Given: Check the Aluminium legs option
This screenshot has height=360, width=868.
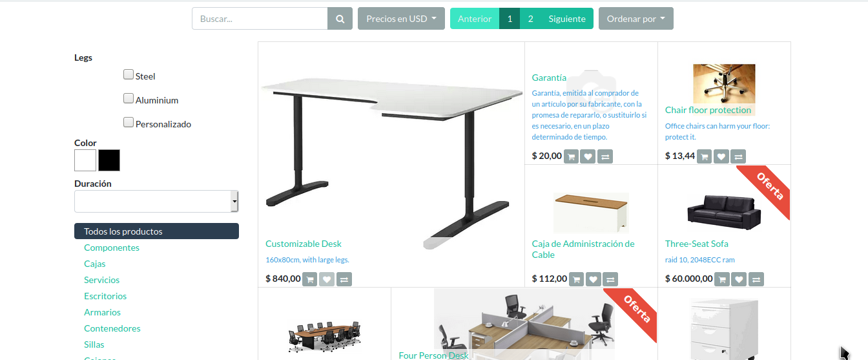Looking at the screenshot, I should (129, 98).
